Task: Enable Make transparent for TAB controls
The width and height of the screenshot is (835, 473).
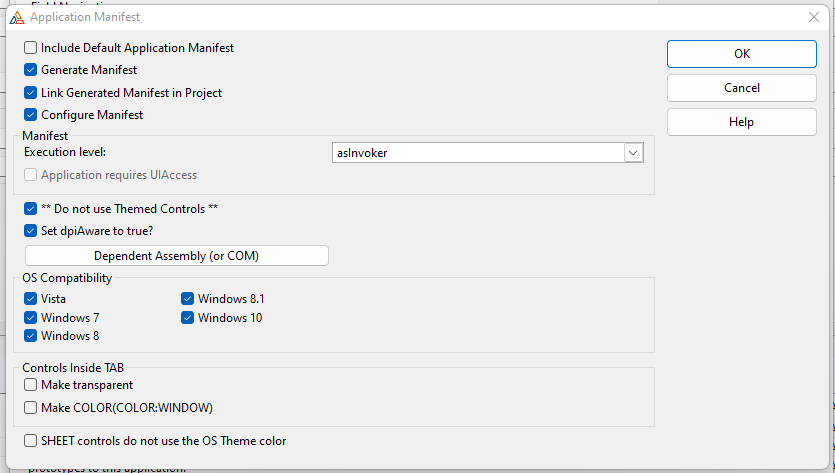Action: (x=31, y=385)
